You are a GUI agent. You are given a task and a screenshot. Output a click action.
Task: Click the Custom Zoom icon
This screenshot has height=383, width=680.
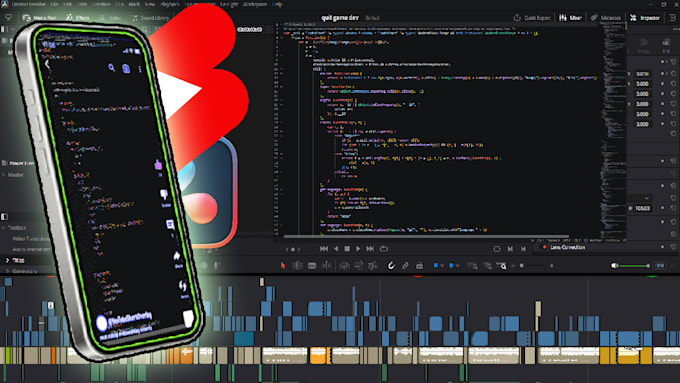tap(502, 265)
